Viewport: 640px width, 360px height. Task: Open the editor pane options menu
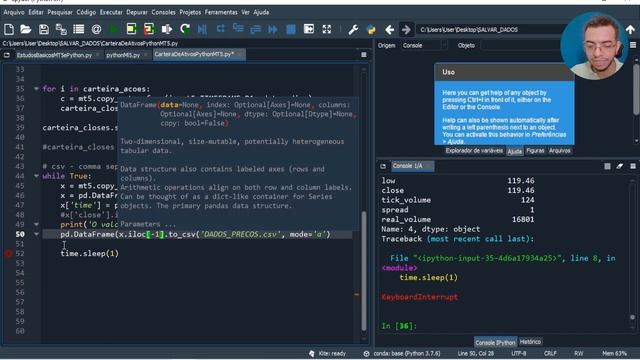click(x=364, y=55)
